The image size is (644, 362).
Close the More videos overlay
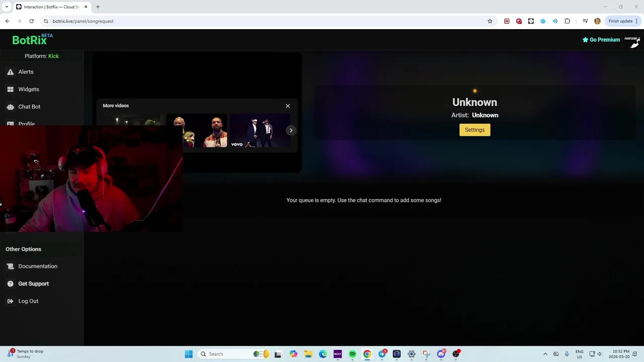tap(288, 106)
